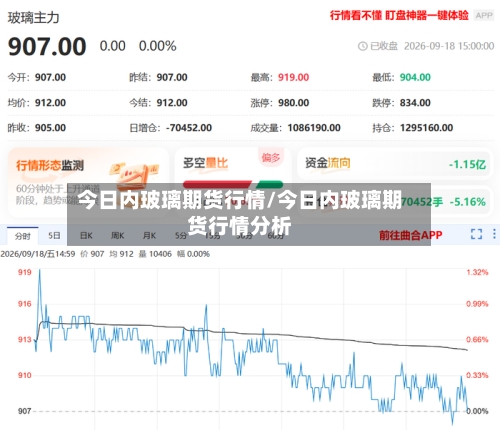
Task: Click the APP badge at top right
Action: coord(484,15)
